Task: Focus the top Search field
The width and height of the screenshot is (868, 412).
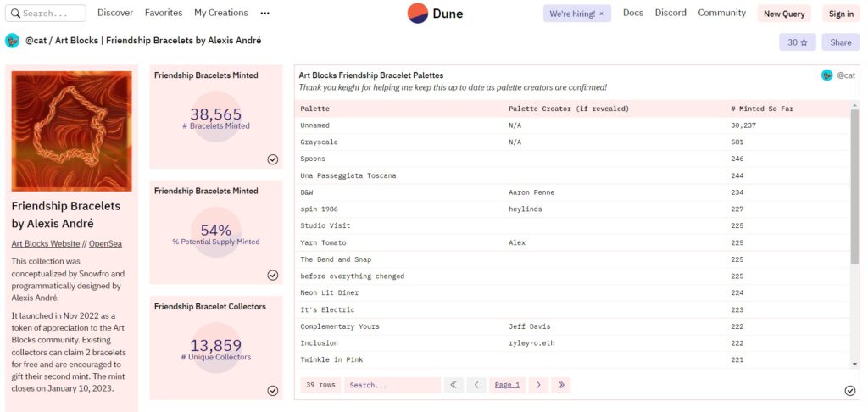Action: coord(46,14)
